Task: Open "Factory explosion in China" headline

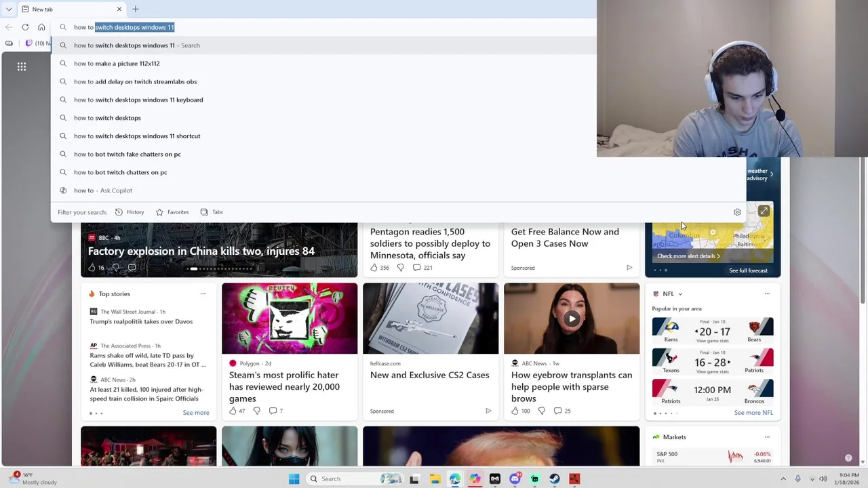Action: pyautogui.click(x=201, y=251)
